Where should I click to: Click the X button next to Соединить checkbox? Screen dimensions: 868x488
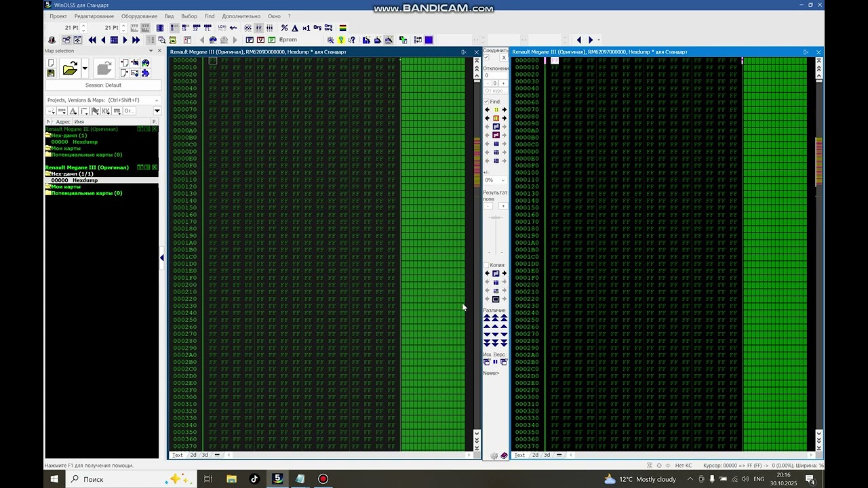pos(503,58)
